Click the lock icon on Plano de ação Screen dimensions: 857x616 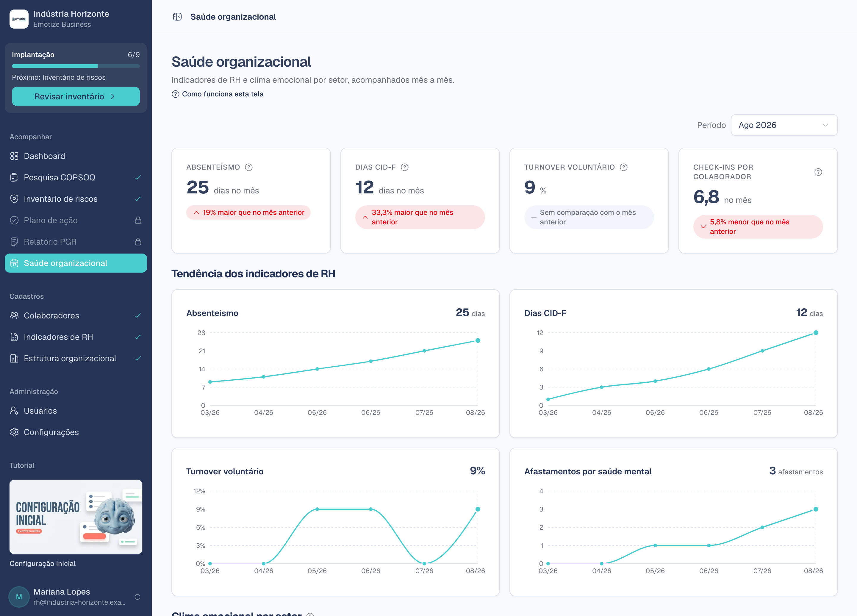point(138,220)
